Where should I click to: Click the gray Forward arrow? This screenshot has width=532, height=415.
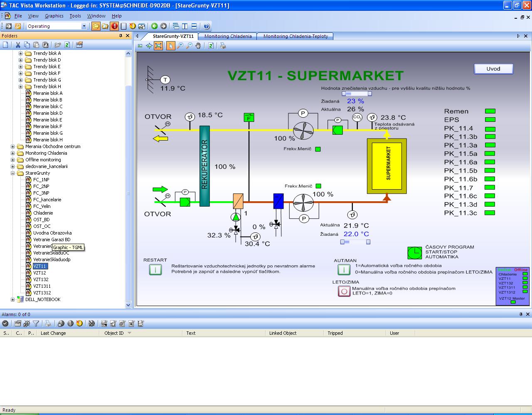163,26
